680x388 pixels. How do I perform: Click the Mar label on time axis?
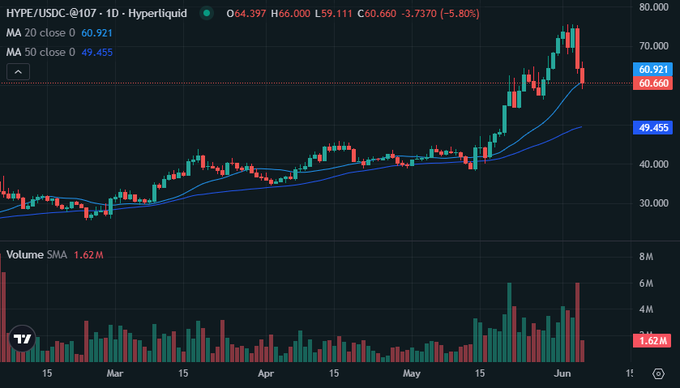pos(115,373)
